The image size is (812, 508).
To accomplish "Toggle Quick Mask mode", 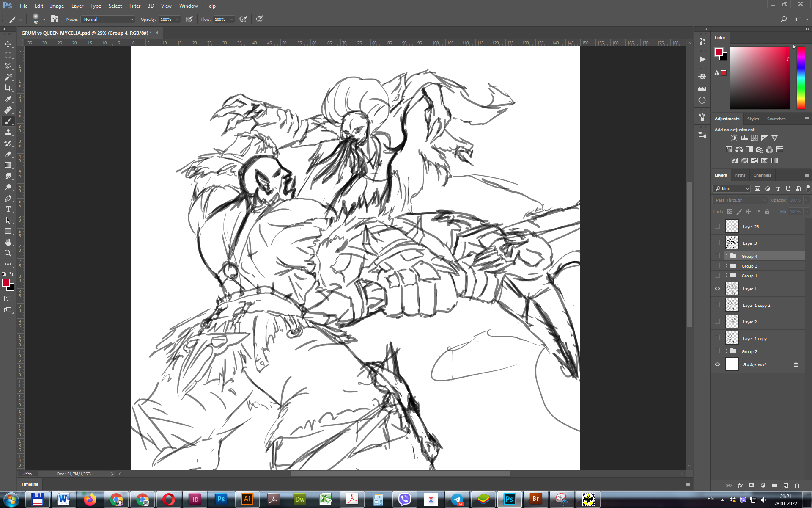I will coord(8,299).
